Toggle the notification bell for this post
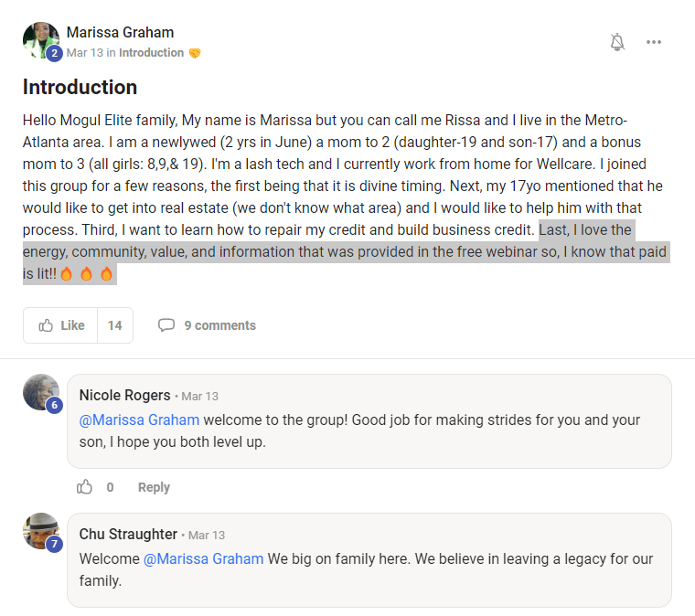Screen dimensions: 695x616 coord(617,42)
